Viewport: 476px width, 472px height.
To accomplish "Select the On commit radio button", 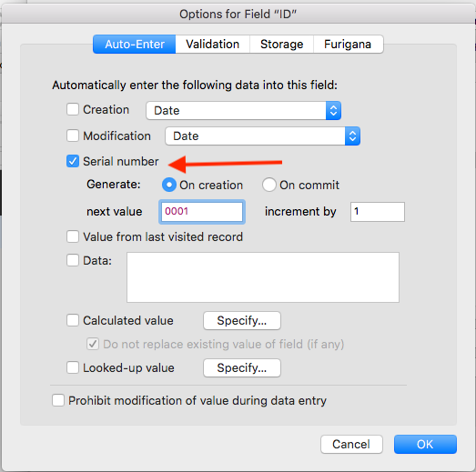I will 269,185.
